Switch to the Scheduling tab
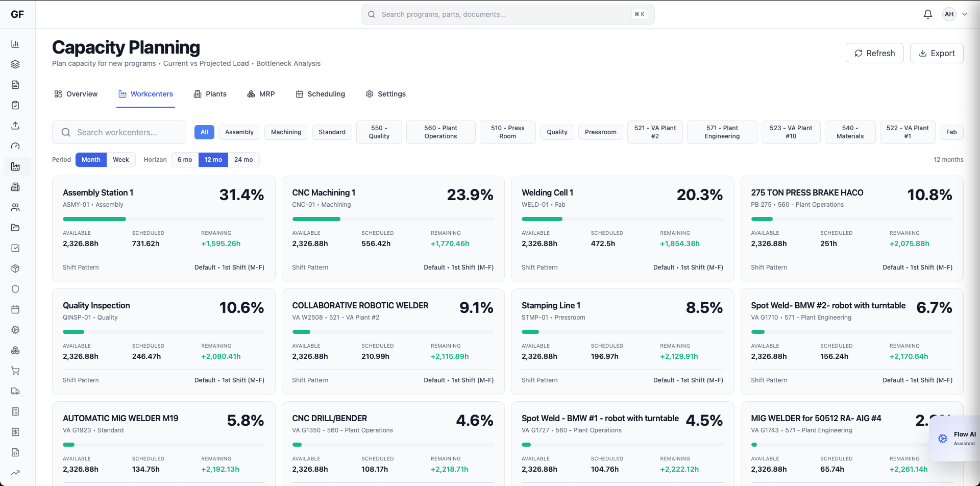980x486 pixels. tap(321, 94)
